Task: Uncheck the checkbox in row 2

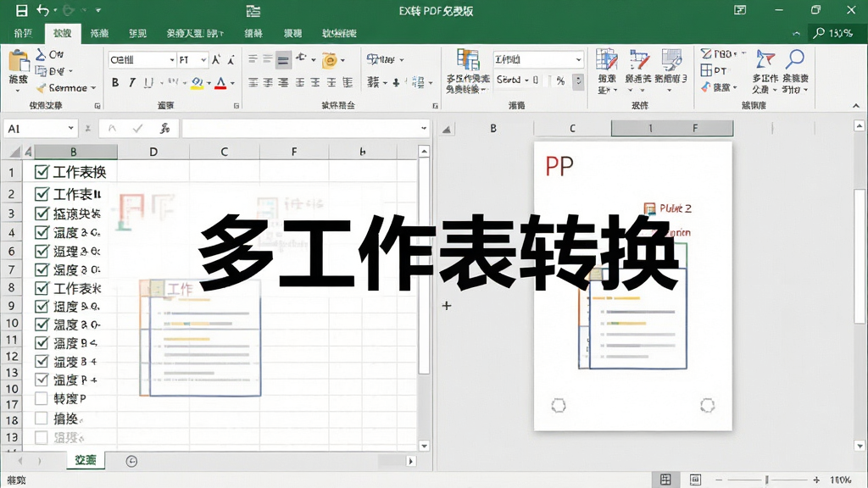Action: pyautogui.click(x=42, y=194)
